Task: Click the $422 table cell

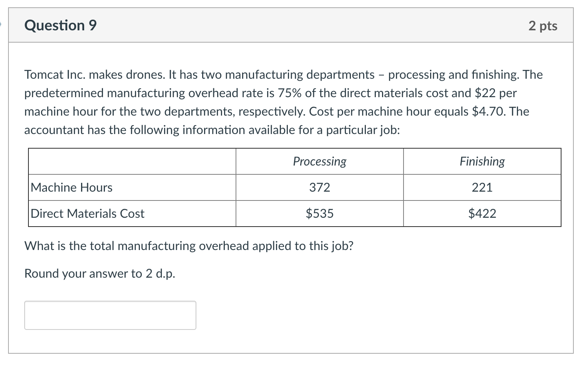Action: coord(482,214)
